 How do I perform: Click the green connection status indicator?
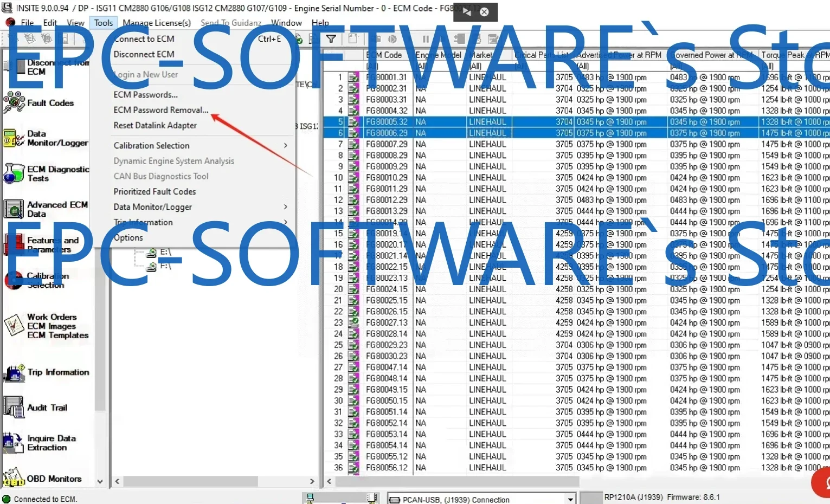coord(7,499)
